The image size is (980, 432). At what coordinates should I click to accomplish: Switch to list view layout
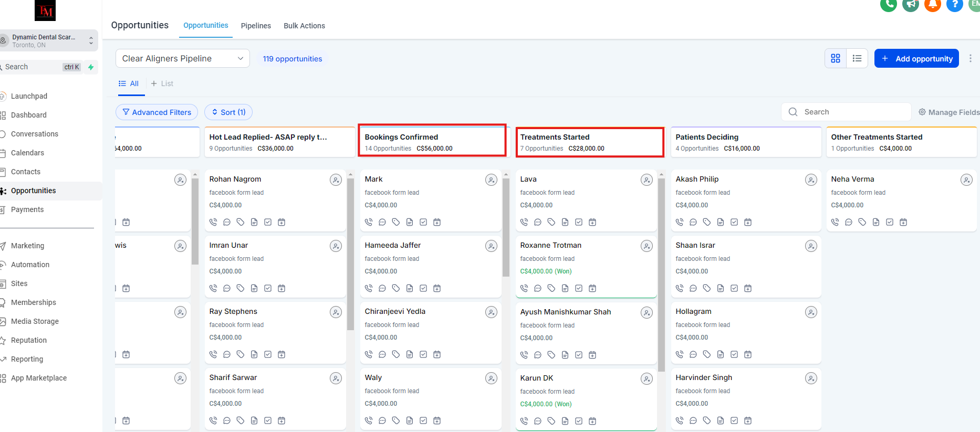click(x=857, y=58)
